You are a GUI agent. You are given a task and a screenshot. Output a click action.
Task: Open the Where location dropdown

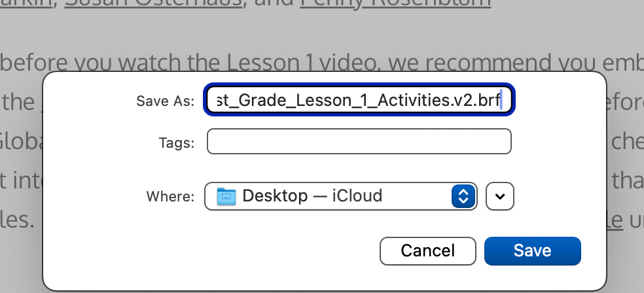340,196
